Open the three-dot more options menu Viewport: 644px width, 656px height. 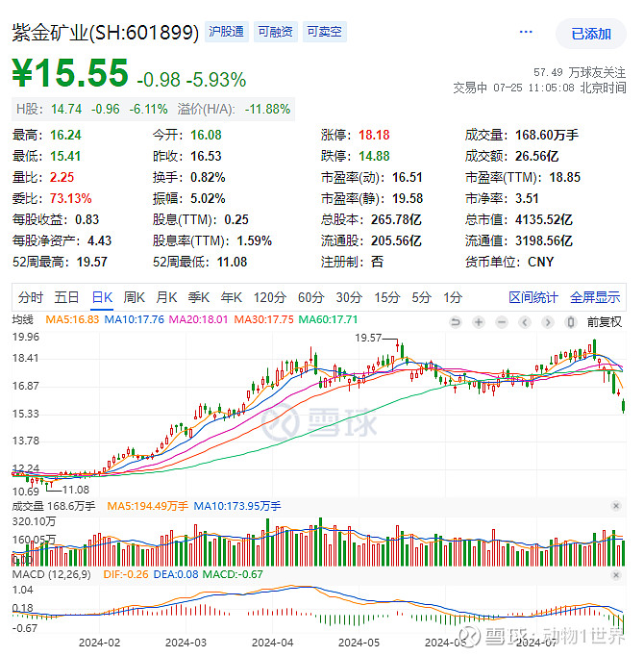(526, 32)
